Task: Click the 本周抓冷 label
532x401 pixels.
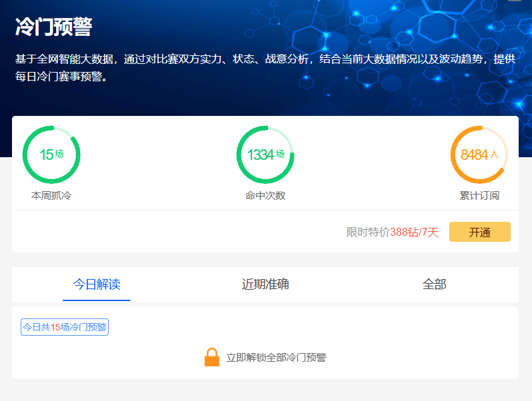Action: point(51,196)
